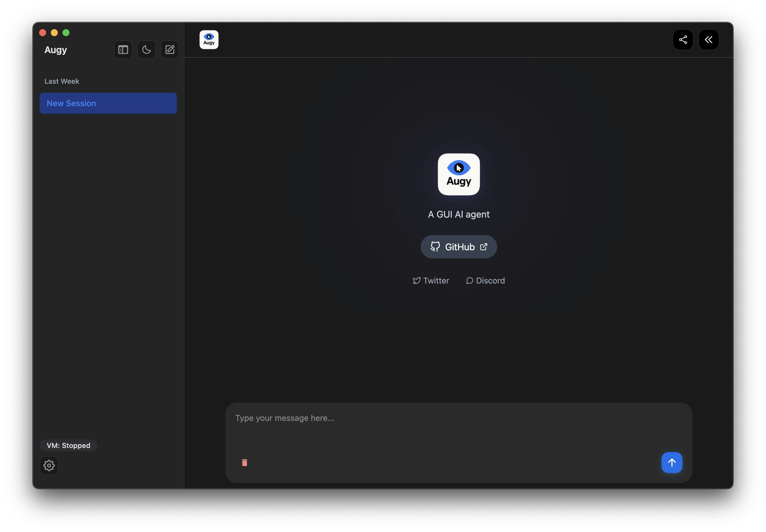Click the VM: Stopped status badge
The width and height of the screenshot is (766, 532).
pos(68,445)
